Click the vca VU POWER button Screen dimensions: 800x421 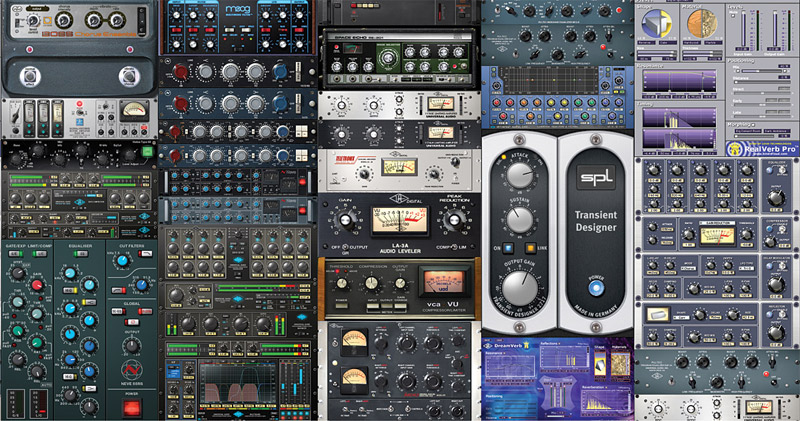[341, 306]
